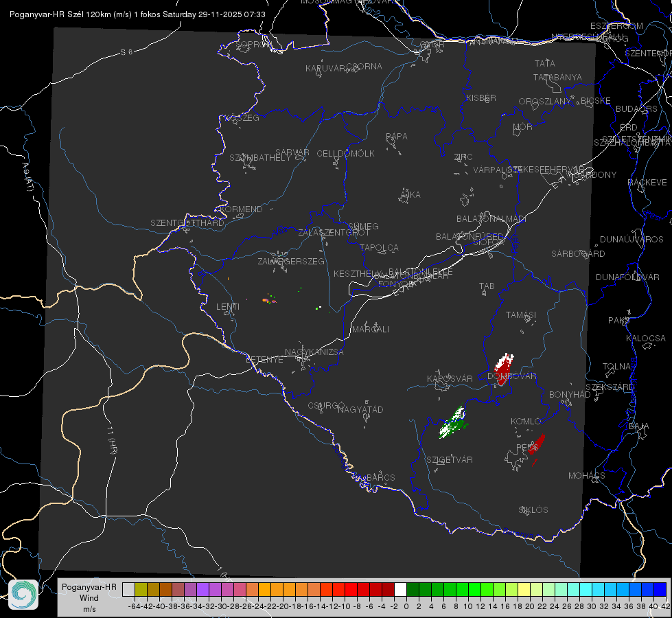Click the CSURGÓ city label
Viewport: 672px width, 618px height.
pyautogui.click(x=326, y=405)
